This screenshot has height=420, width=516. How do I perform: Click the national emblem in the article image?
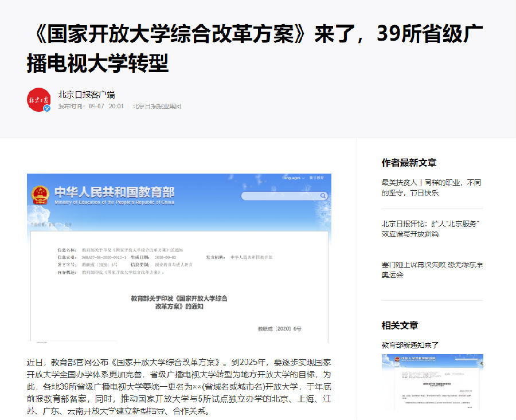pyautogui.click(x=40, y=195)
